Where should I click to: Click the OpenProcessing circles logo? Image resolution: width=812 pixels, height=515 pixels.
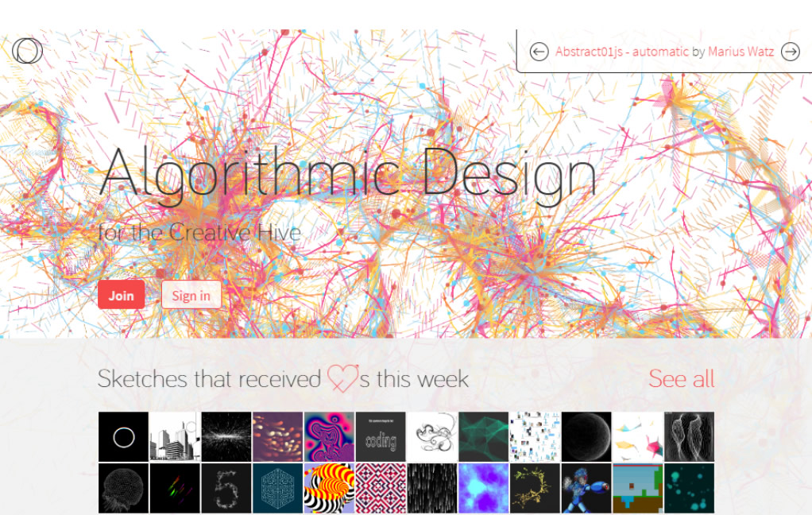pos(27,51)
